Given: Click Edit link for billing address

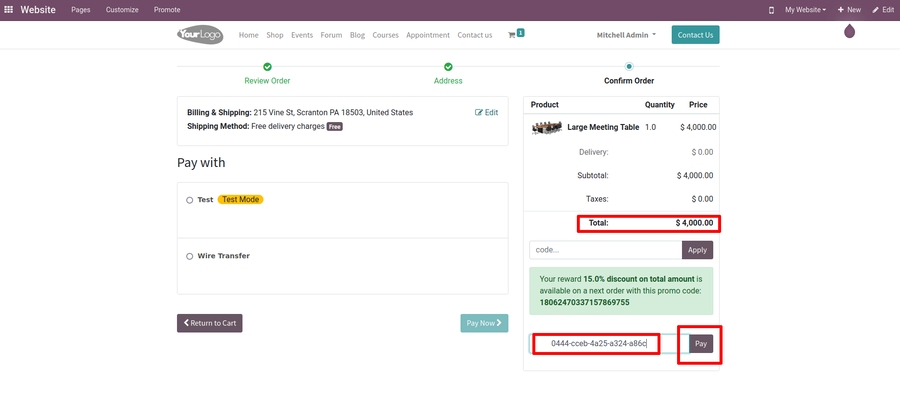Looking at the screenshot, I should pos(487,113).
